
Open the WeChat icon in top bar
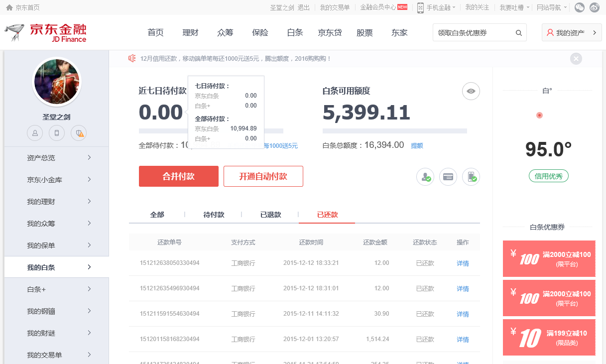580,7
